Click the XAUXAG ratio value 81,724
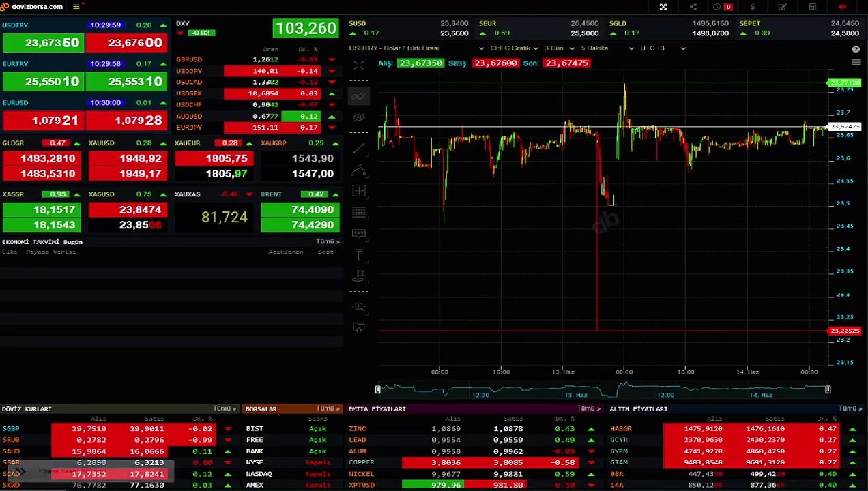This screenshot has width=868, height=491. [225, 217]
